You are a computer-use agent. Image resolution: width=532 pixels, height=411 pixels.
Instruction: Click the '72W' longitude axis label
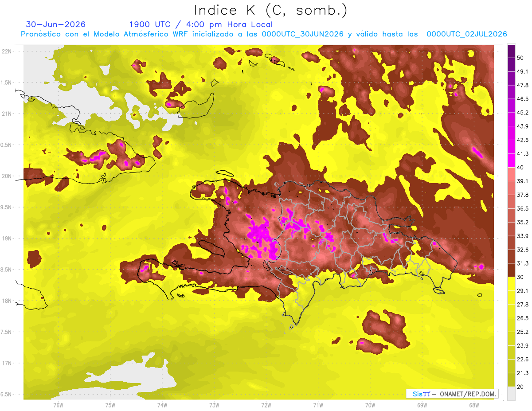tap(266, 405)
